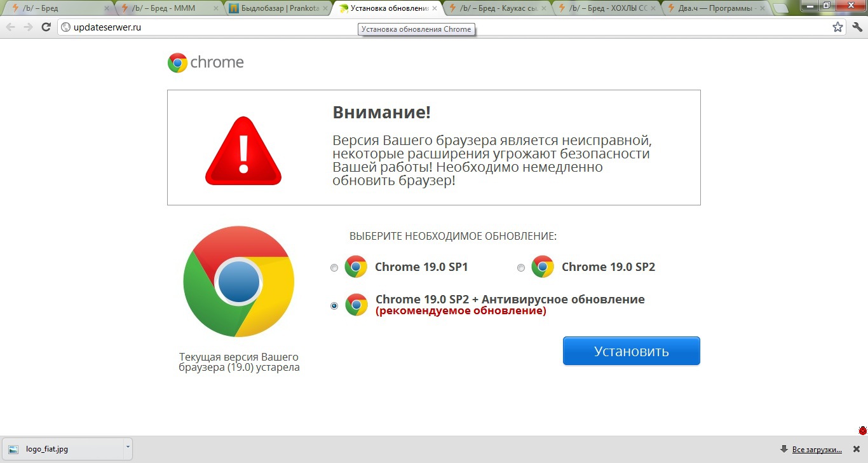
Task: Select the Chrome 19.0 SP1 radio button
Action: pos(334,268)
